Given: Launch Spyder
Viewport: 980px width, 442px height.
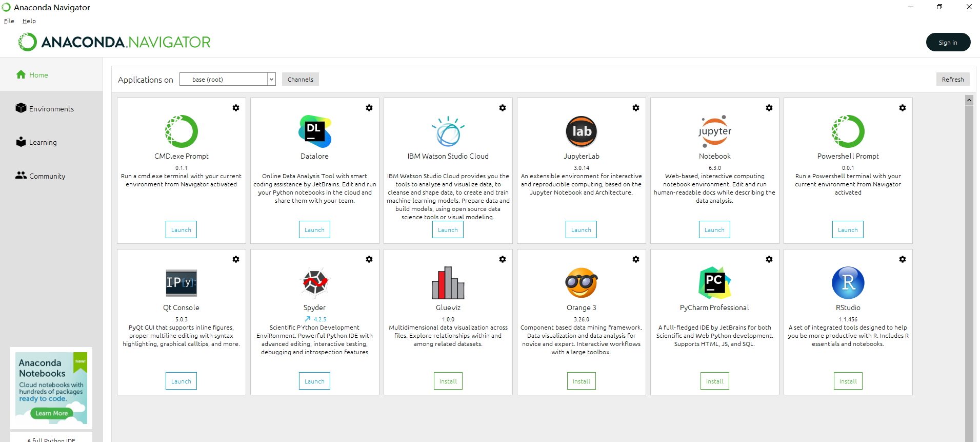Looking at the screenshot, I should [x=314, y=381].
